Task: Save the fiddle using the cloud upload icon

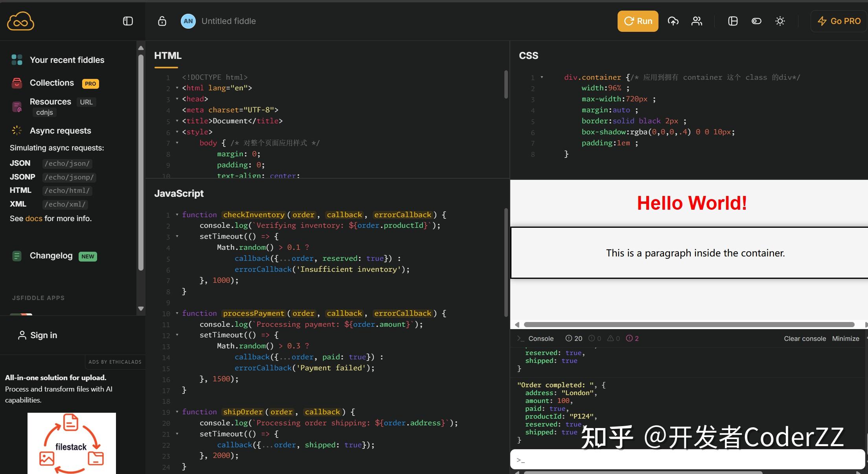Action: (673, 21)
